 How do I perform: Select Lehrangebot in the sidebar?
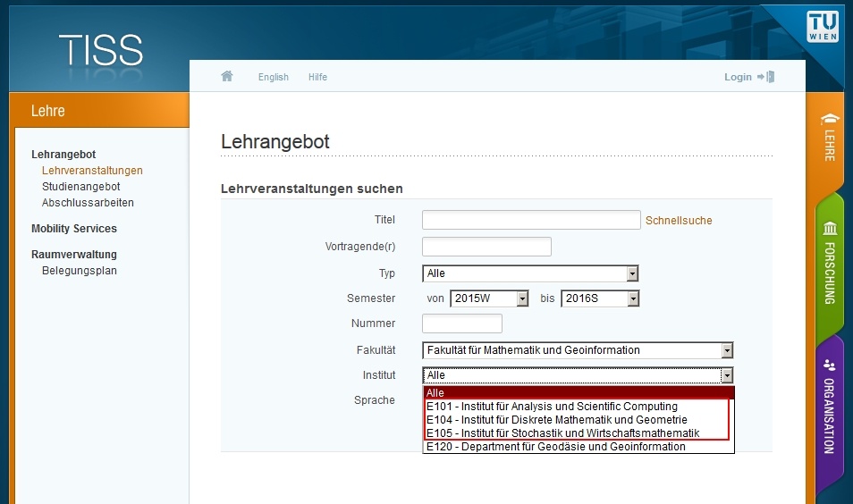point(63,154)
